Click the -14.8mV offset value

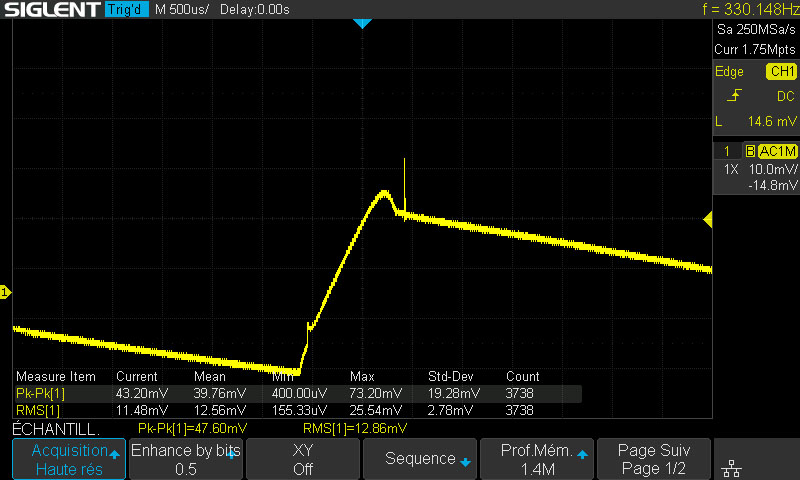click(x=772, y=185)
